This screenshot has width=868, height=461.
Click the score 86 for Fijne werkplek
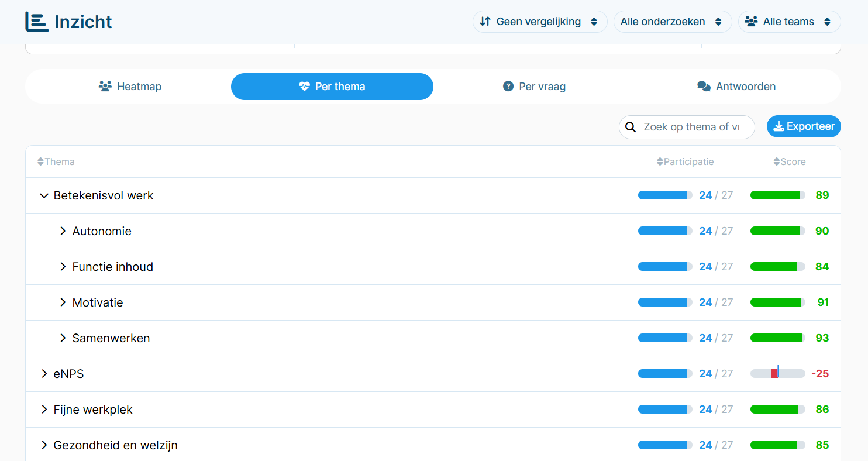pyautogui.click(x=822, y=410)
